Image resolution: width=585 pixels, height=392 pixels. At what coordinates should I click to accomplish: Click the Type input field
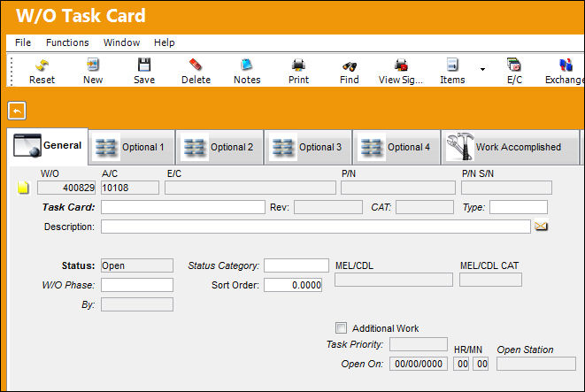click(519, 207)
